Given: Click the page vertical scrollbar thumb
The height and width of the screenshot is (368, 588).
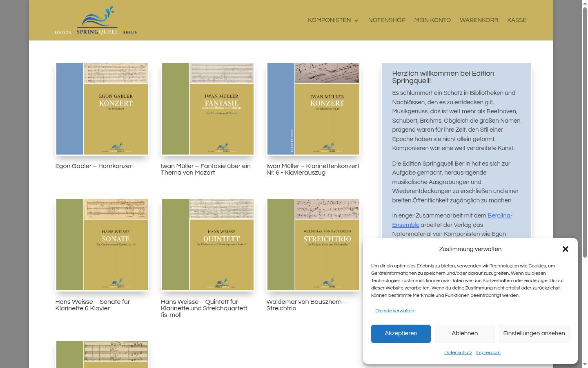Looking at the screenshot, I should 585,132.
